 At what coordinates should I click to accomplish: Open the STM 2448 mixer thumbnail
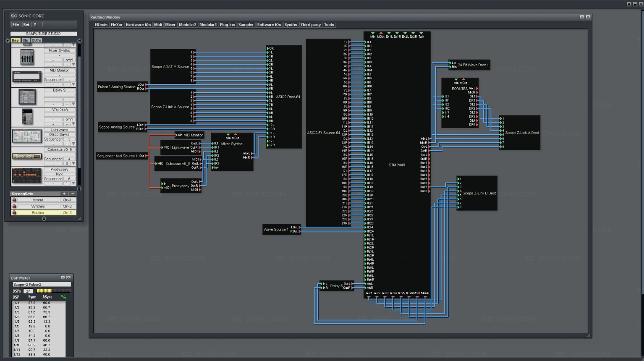pos(27,117)
